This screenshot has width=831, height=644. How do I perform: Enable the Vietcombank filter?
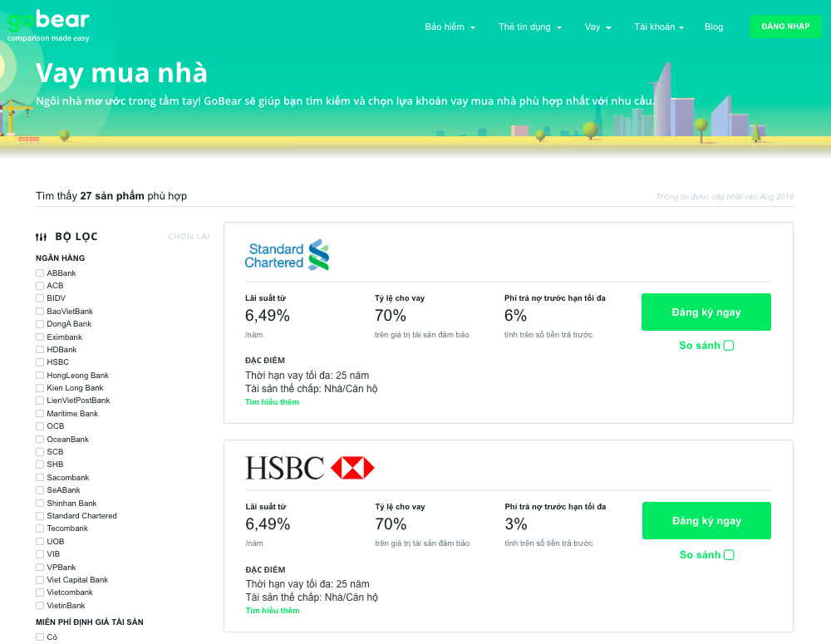click(40, 592)
